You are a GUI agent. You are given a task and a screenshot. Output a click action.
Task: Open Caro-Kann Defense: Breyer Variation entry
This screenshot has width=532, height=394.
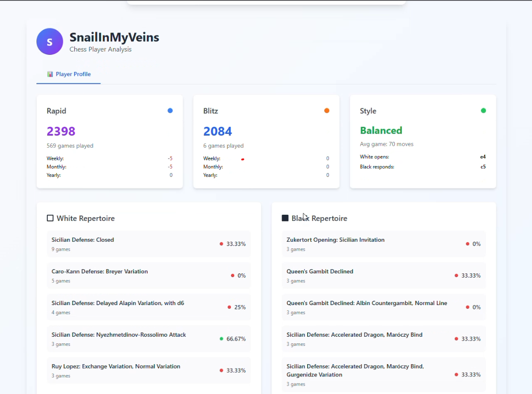coord(149,275)
